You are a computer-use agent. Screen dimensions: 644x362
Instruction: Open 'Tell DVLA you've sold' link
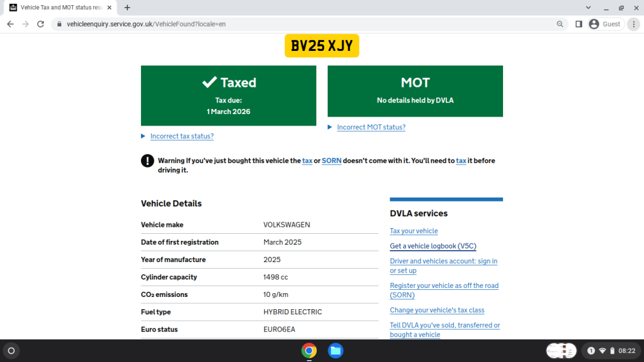pos(445,330)
